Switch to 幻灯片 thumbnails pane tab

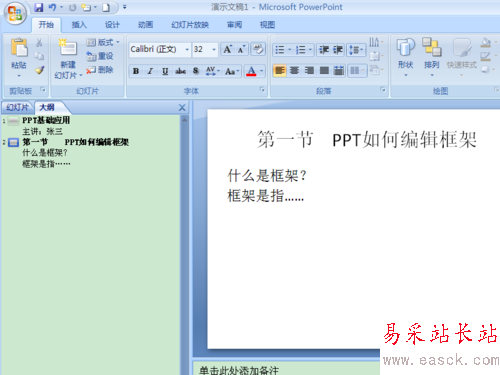click(17, 107)
